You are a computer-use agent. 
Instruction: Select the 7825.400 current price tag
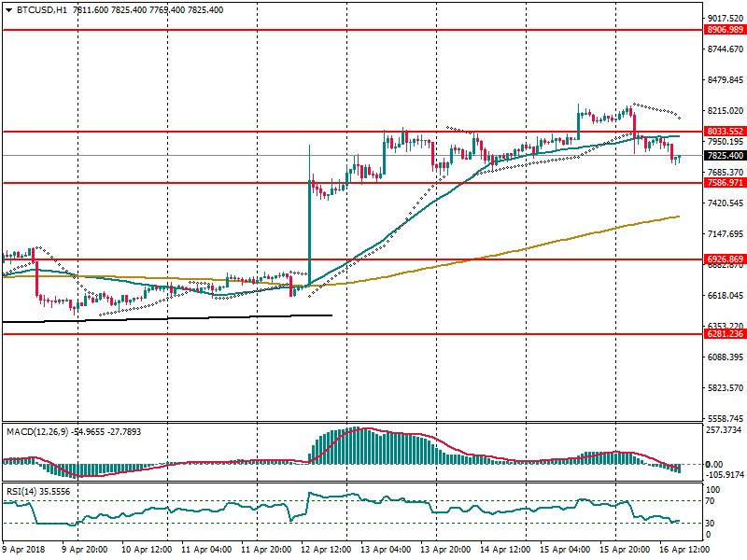coord(725,156)
